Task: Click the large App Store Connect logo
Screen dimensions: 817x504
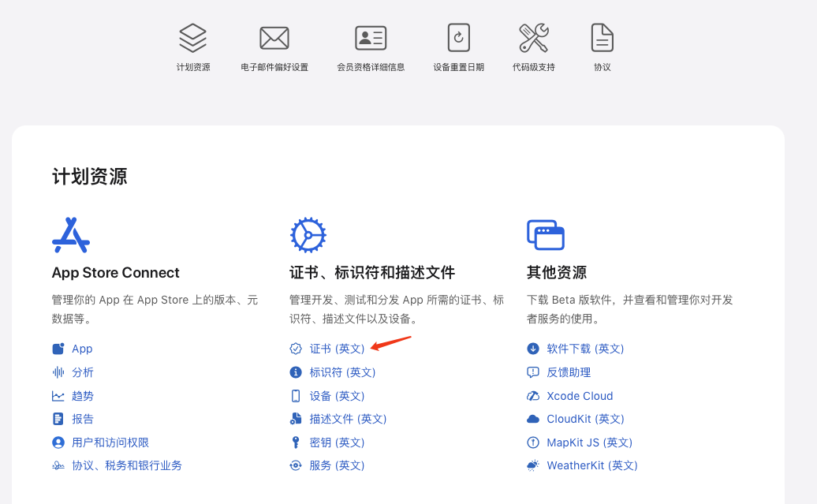Action: pos(71,235)
